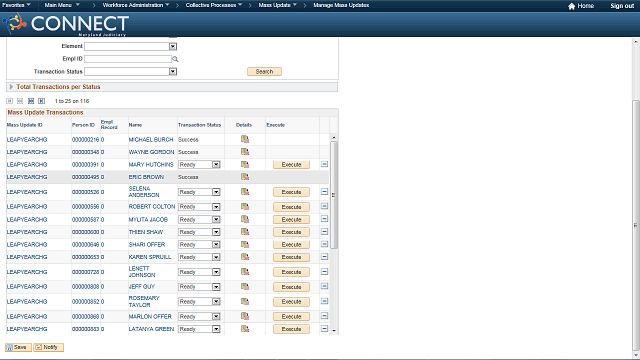Open details icon for Mary Hutchins row

point(245,164)
